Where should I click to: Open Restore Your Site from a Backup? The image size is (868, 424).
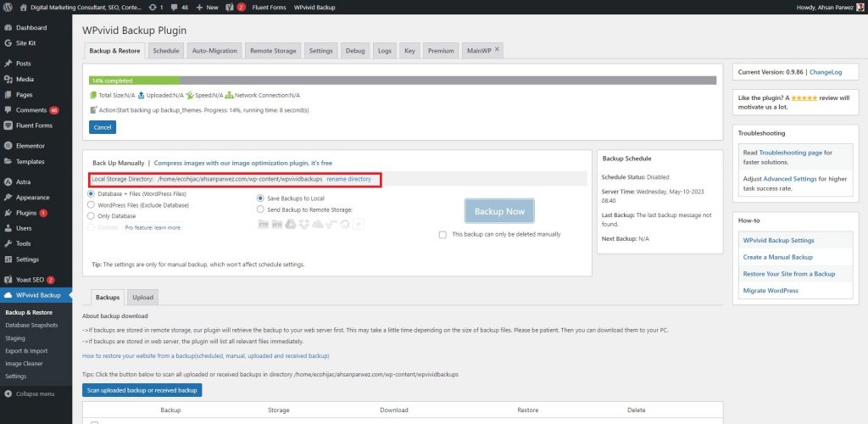coord(789,274)
